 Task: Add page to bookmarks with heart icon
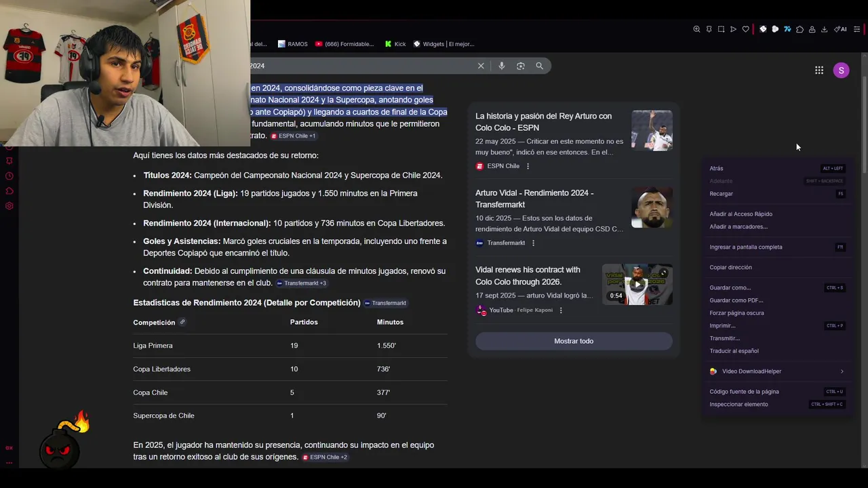(745, 29)
